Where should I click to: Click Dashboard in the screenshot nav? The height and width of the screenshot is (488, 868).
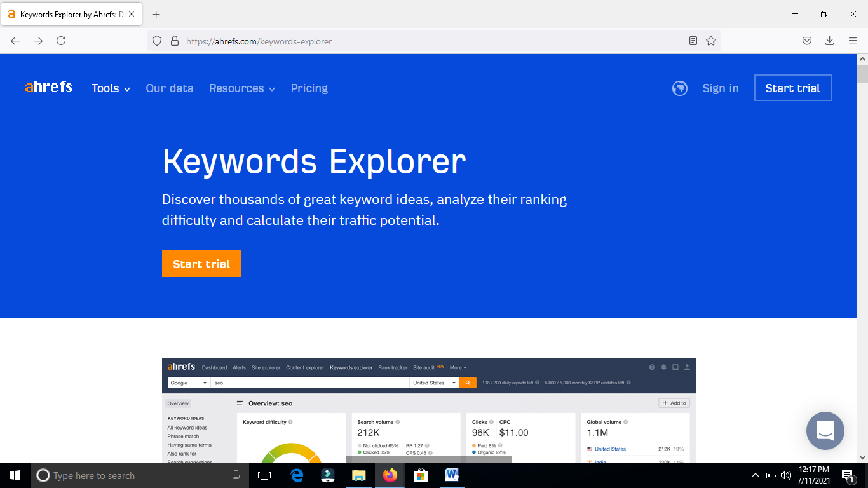click(x=214, y=367)
